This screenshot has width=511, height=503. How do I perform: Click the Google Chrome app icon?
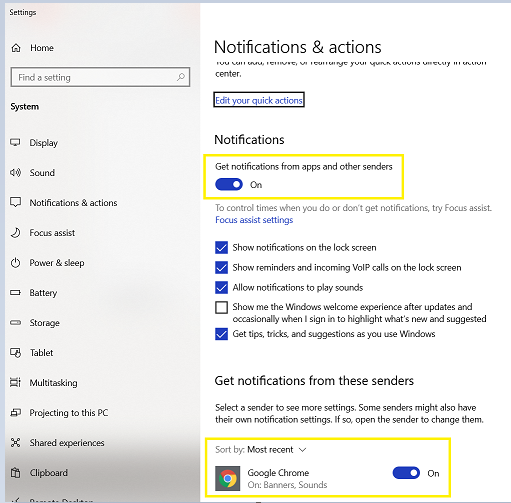pos(228,478)
